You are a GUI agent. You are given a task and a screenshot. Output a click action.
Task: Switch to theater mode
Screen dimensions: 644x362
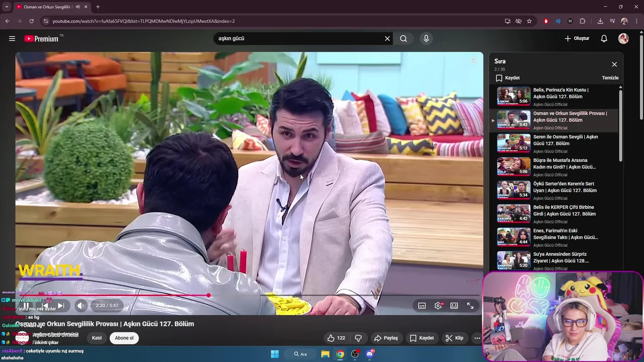454,306
